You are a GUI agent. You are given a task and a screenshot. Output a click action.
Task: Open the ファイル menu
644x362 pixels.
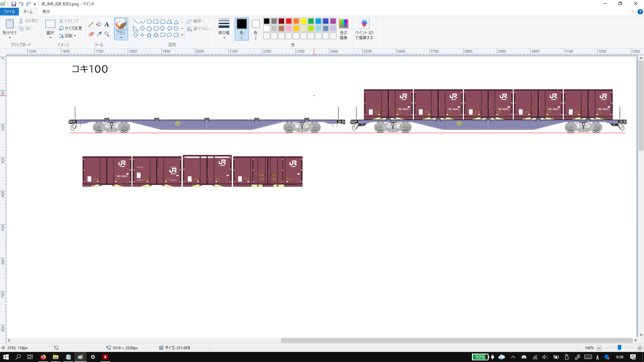click(9, 12)
